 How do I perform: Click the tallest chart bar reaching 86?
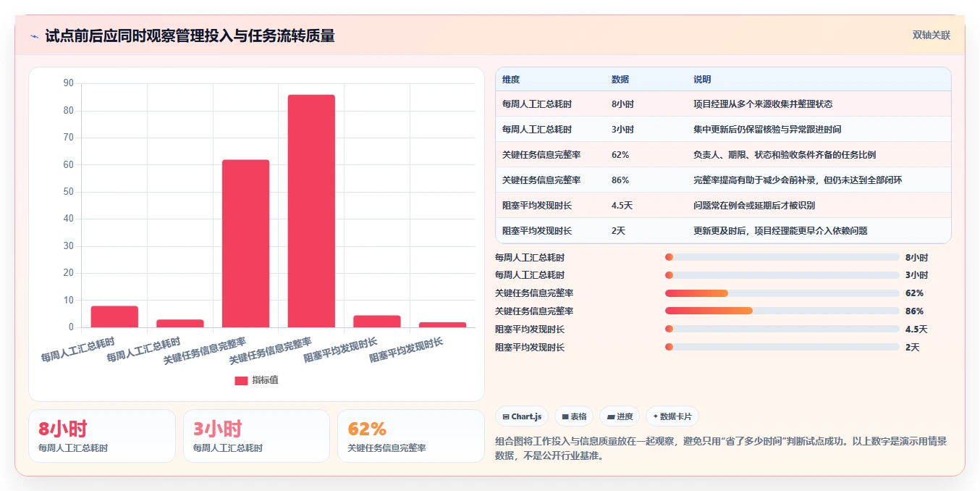click(x=311, y=211)
